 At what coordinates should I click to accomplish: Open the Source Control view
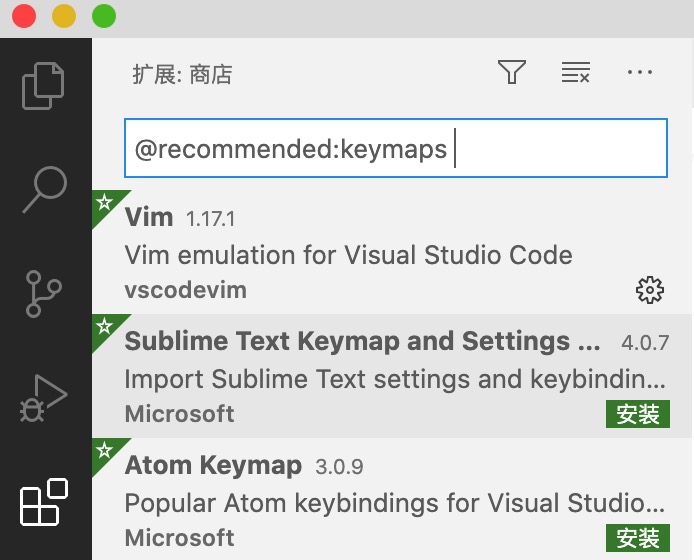click(x=43, y=294)
